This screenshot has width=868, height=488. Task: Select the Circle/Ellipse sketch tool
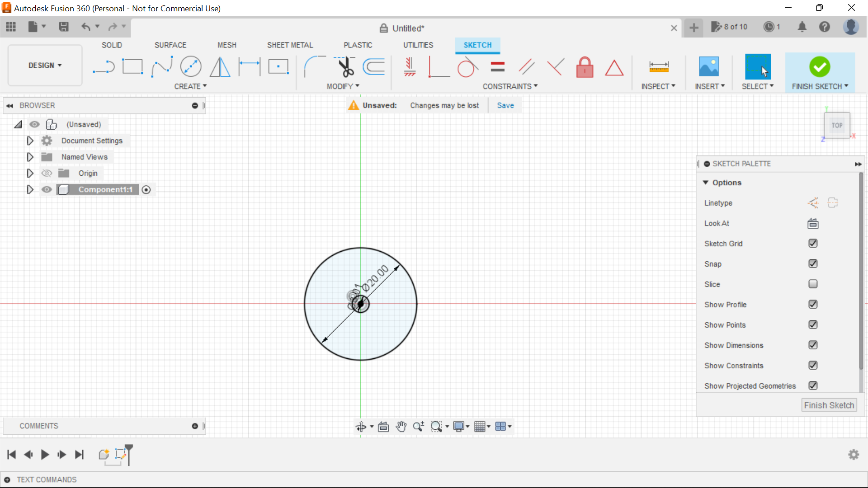click(191, 66)
